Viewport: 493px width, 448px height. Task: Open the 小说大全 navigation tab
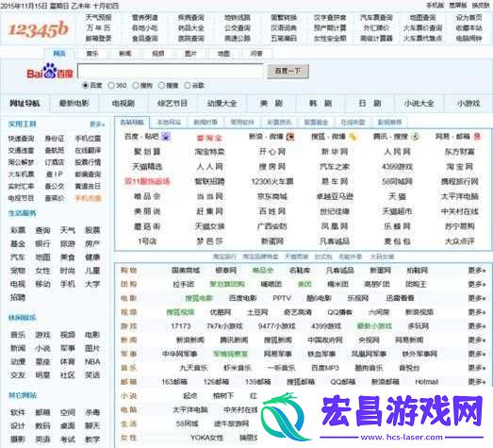[x=419, y=103]
